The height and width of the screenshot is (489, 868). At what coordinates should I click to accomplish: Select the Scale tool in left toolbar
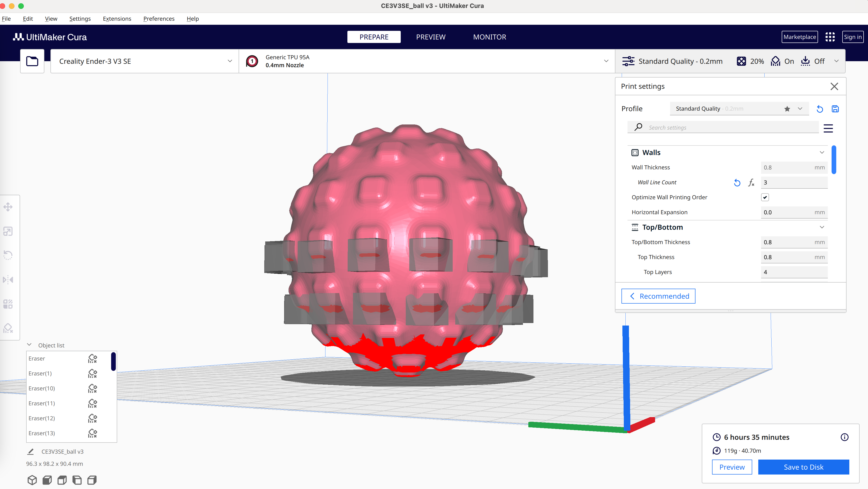(x=8, y=231)
